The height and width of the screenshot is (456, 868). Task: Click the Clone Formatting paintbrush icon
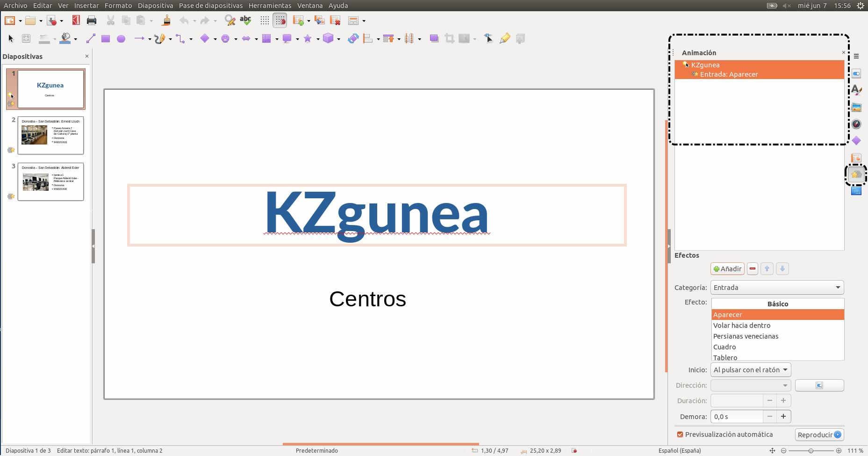pyautogui.click(x=166, y=20)
